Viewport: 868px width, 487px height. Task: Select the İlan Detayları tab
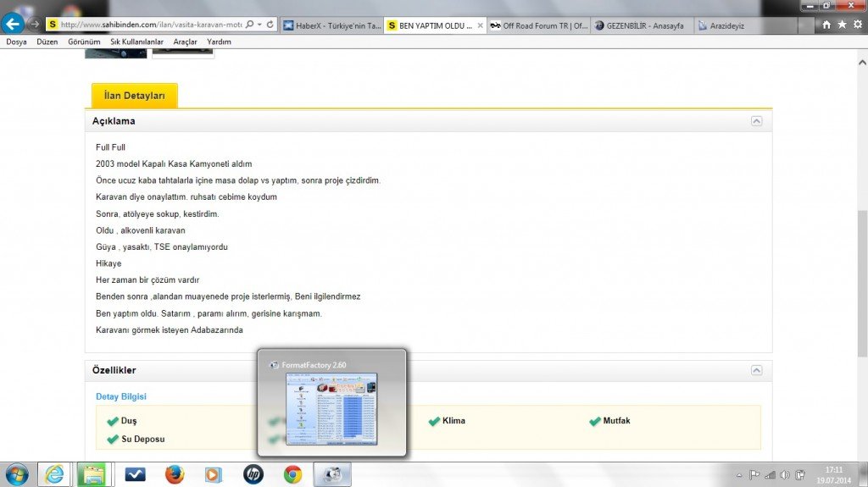134,96
